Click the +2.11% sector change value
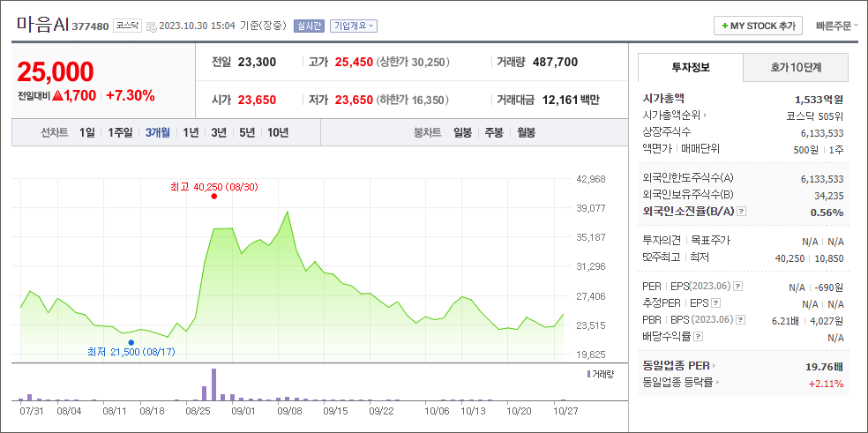 pyautogui.click(x=826, y=383)
